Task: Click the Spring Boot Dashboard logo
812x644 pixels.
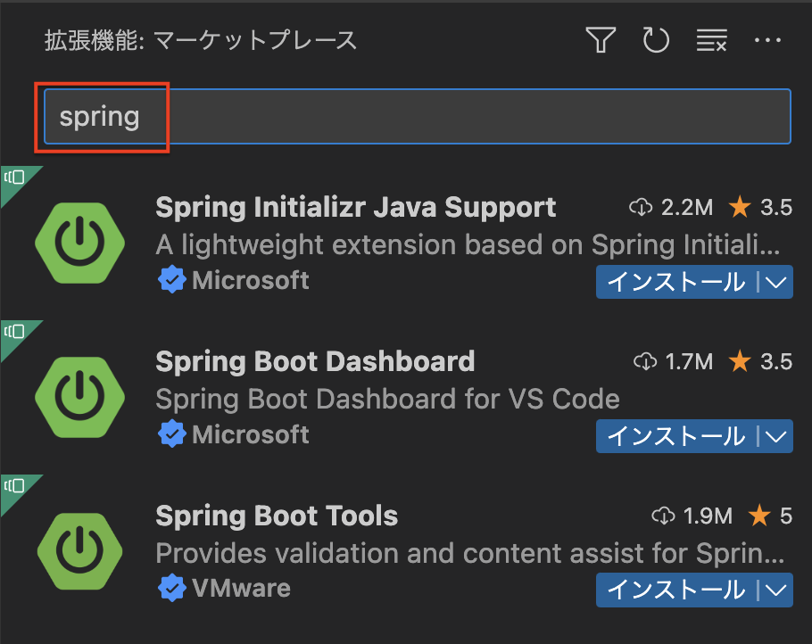Action: click(x=79, y=397)
